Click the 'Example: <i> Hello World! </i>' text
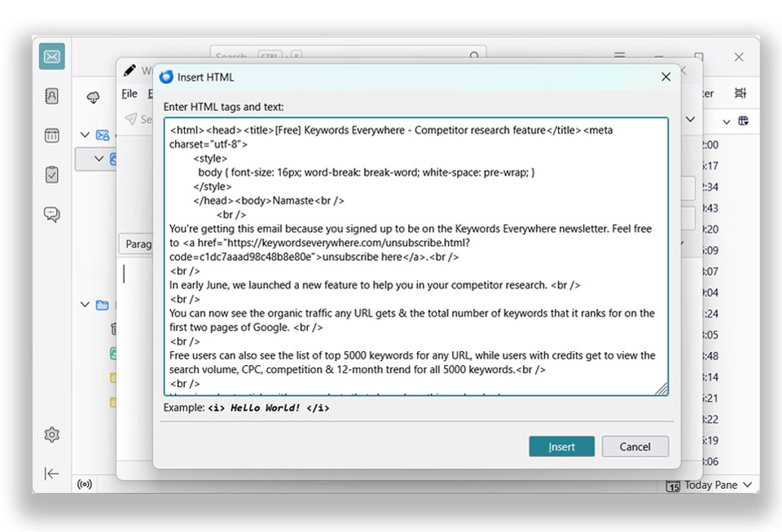This screenshot has height=532, width=782. pos(246,407)
